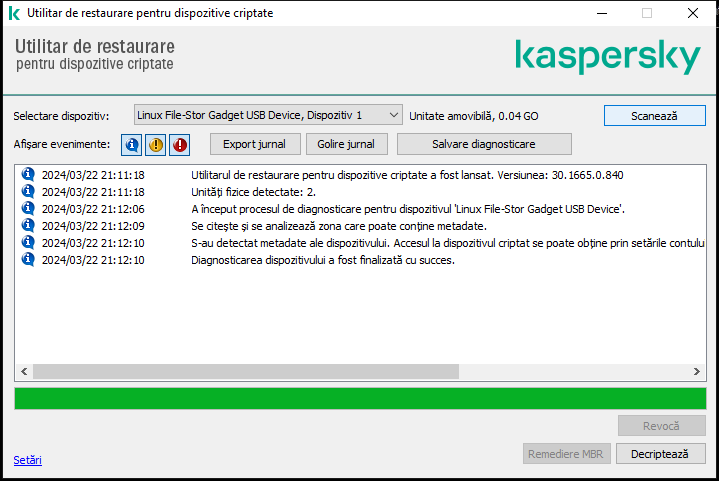Click info icon of 21:12:09 entry
This screenshot has height=481, width=719.
pos(28,225)
